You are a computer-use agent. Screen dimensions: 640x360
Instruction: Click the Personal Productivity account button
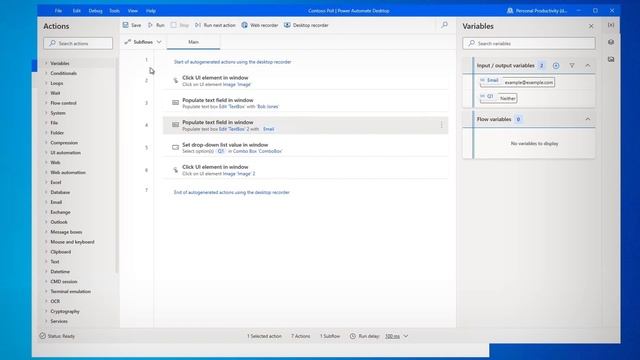[537, 11]
